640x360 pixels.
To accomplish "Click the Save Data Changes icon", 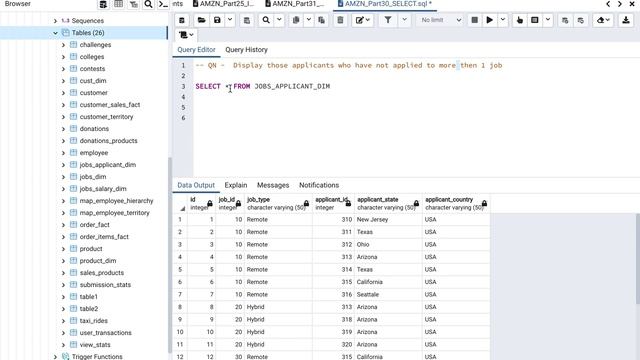I will click(247, 20).
